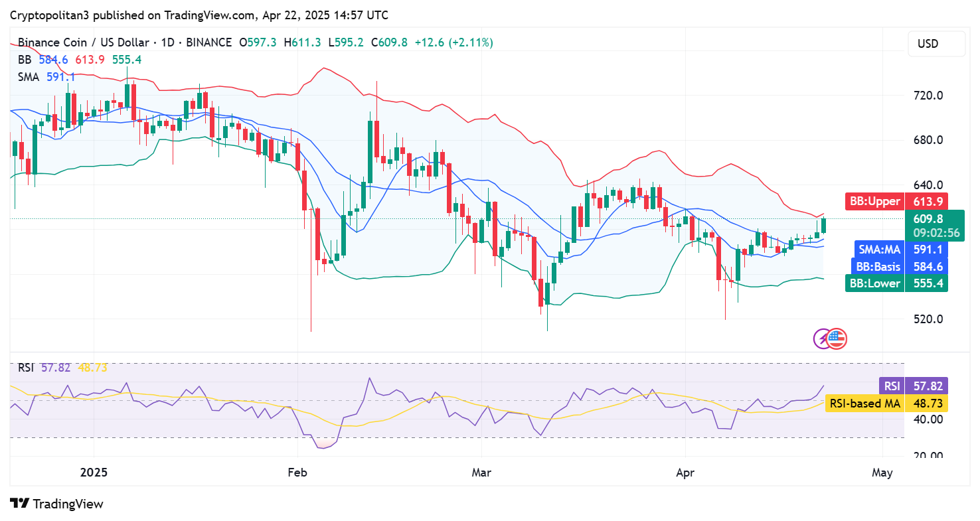Click the 640.0 price axis value
The image size is (980, 521).
pyautogui.click(x=928, y=185)
